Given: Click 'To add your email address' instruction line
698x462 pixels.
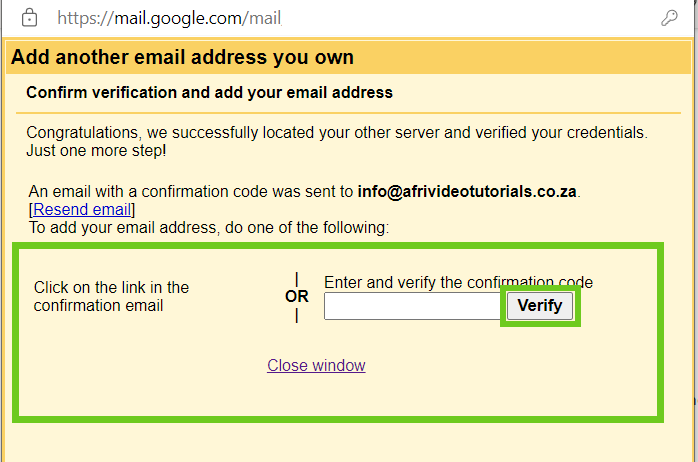Looking at the screenshot, I should [x=120, y=228].
